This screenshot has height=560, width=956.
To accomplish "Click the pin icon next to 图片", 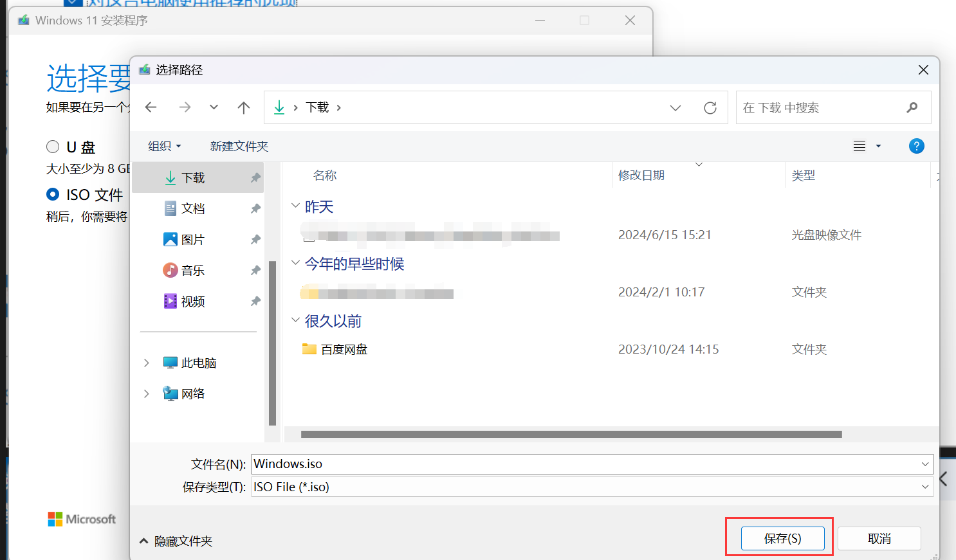I will 255,239.
